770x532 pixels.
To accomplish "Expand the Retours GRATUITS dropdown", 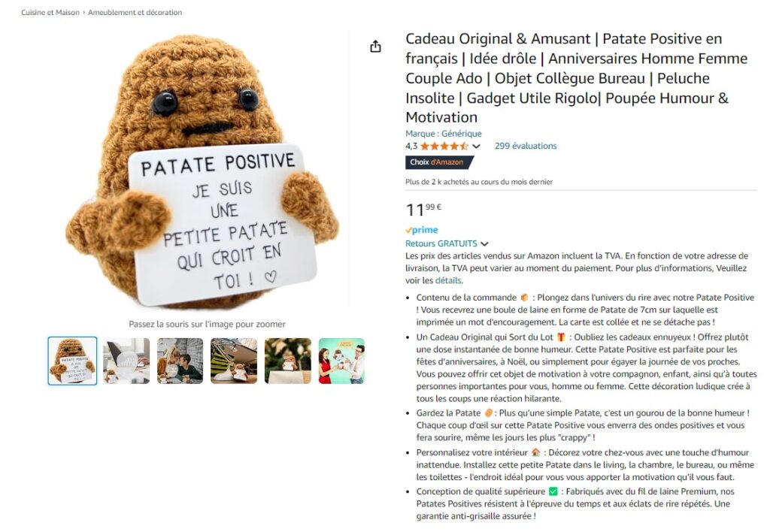I will coord(484,244).
